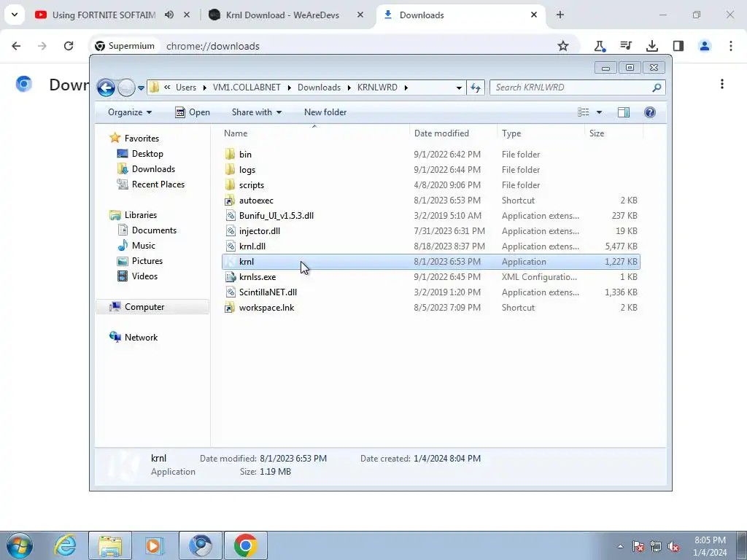Viewport: 747px width, 560px height.
Task: Sort by Type column
Action: pyautogui.click(x=541, y=133)
